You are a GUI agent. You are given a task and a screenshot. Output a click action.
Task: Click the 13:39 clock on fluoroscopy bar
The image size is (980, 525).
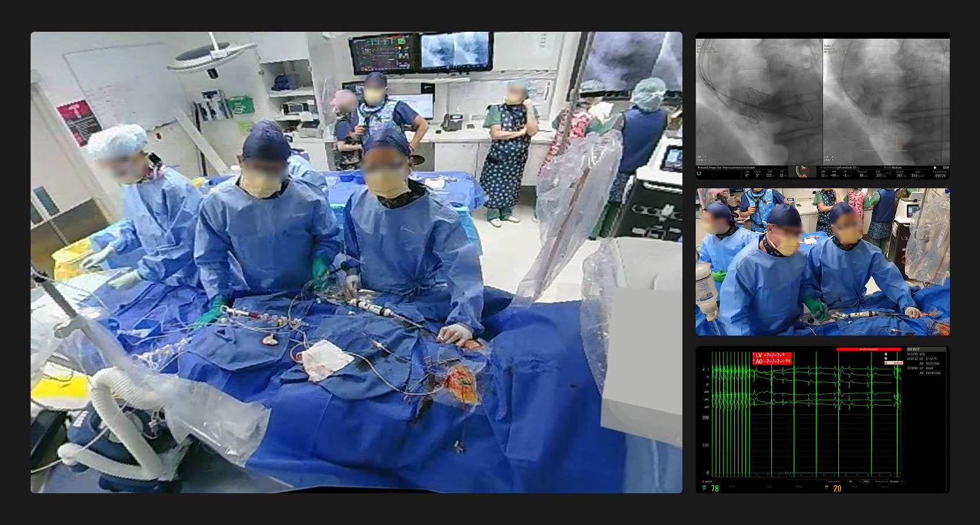[945, 168]
